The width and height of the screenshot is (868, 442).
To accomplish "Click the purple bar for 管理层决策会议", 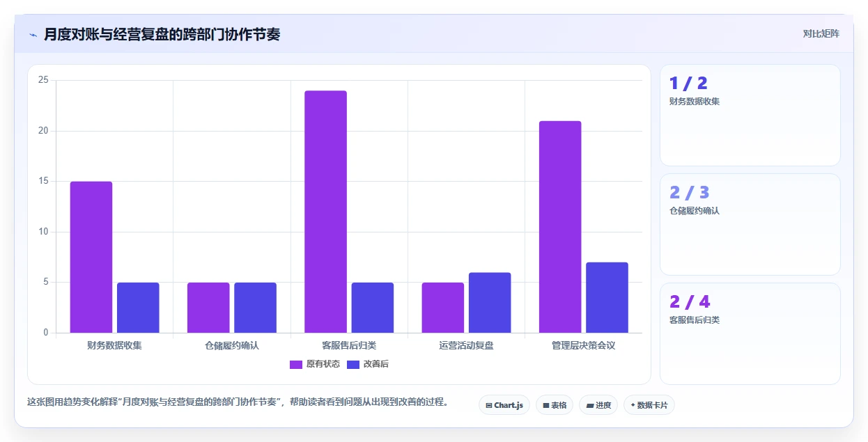I will point(560,227).
